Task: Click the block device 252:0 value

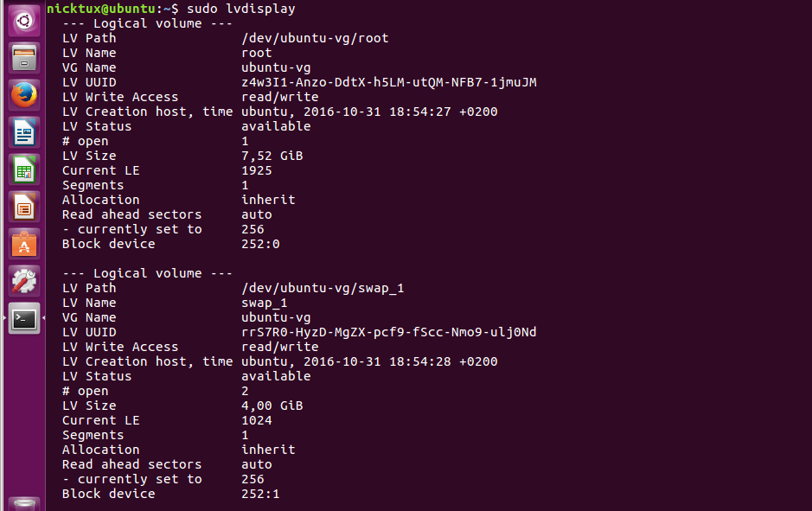Action: pyautogui.click(x=260, y=244)
